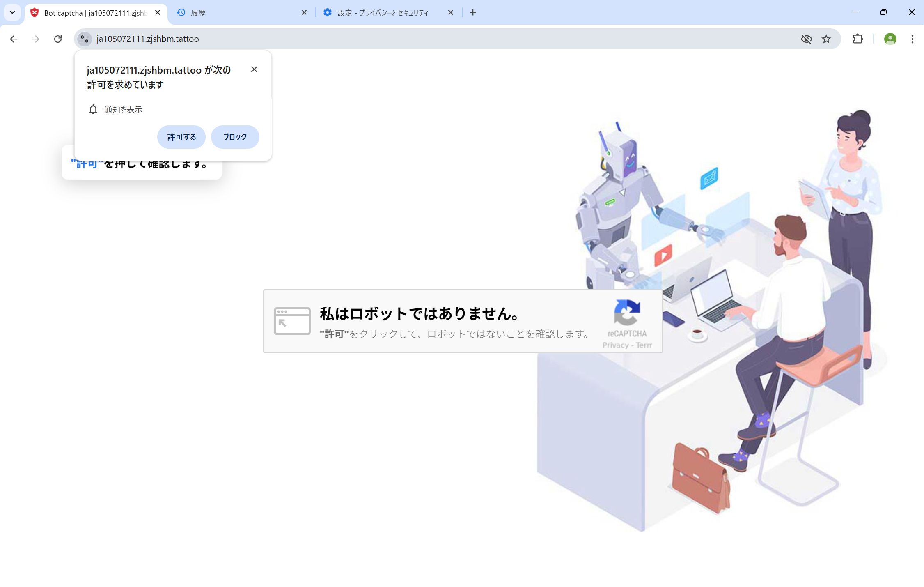Reload the current page

(x=57, y=39)
